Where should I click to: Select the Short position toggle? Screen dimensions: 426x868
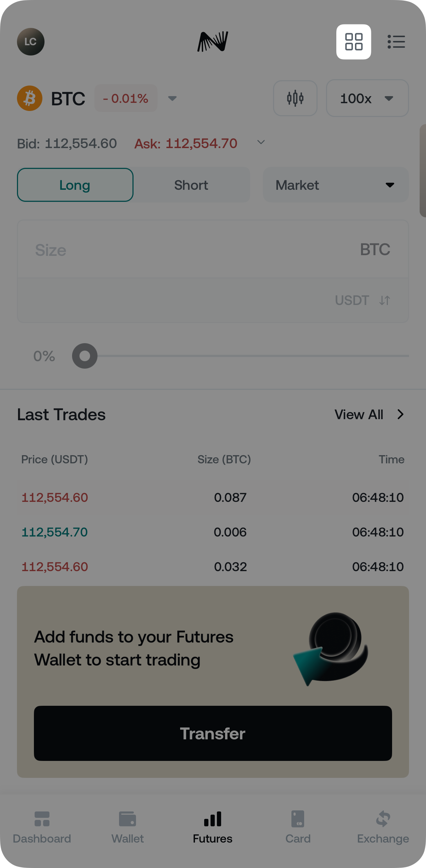[191, 185]
